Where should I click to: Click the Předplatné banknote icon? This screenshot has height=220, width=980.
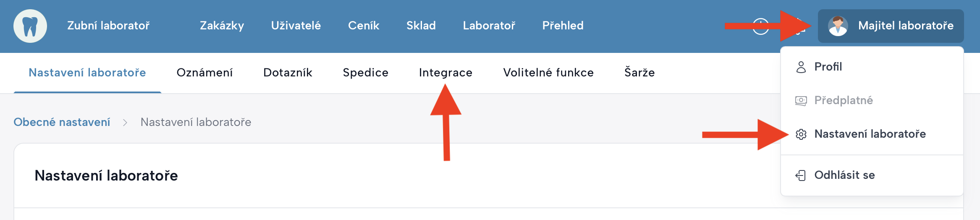801,101
